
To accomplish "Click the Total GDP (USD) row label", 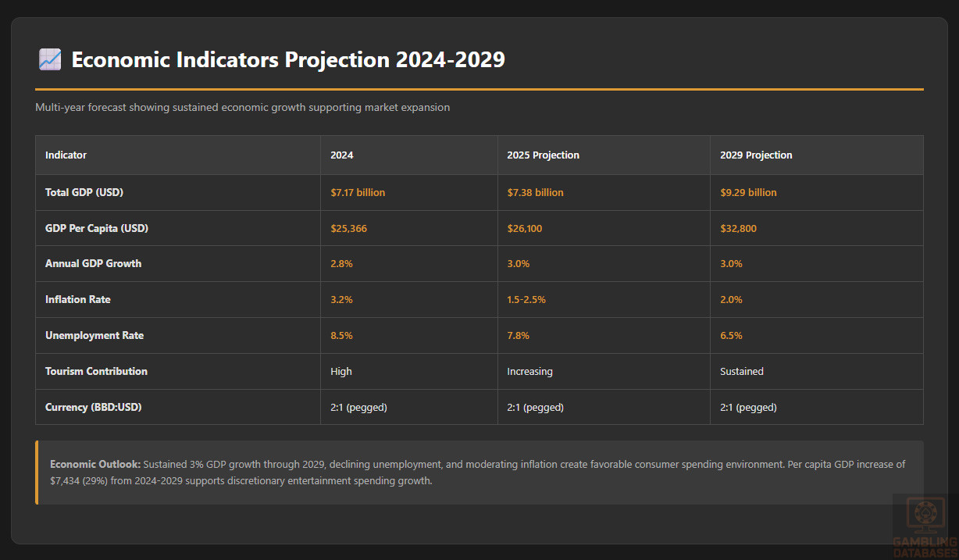I will pos(84,192).
